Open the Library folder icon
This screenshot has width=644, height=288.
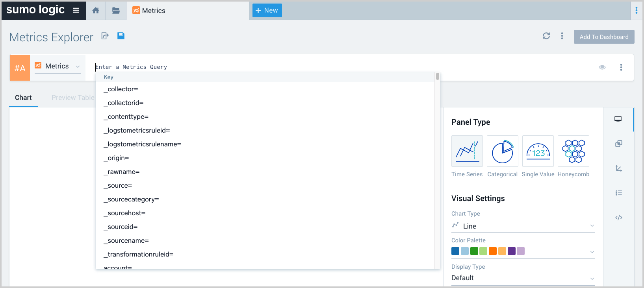(116, 11)
